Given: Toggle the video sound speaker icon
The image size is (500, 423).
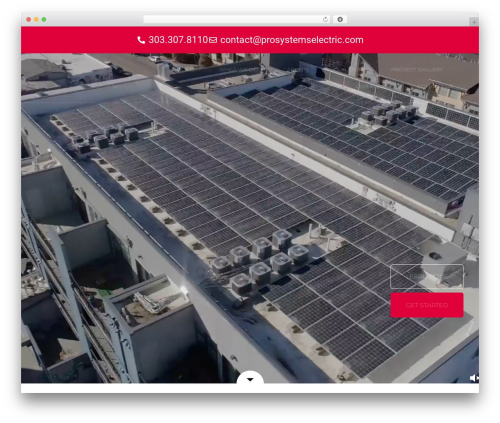Looking at the screenshot, I should [474, 378].
